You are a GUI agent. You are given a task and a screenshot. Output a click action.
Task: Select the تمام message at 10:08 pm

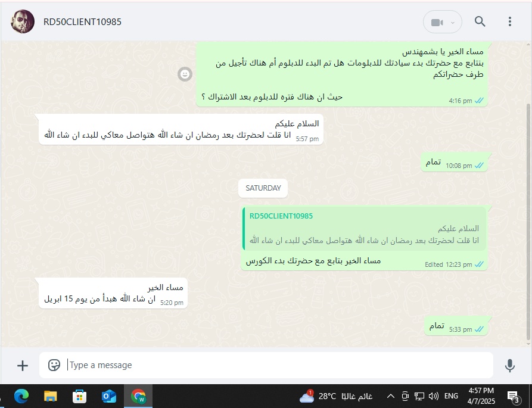click(454, 162)
